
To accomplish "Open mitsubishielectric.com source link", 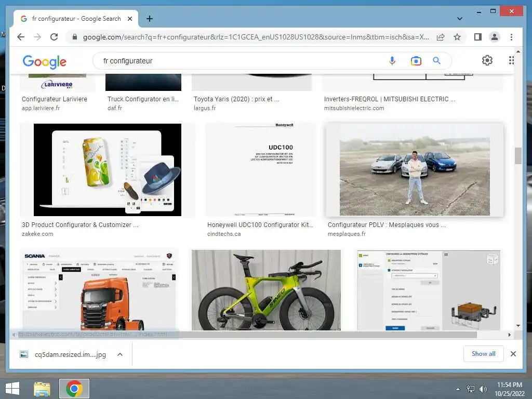I will click(x=354, y=108).
